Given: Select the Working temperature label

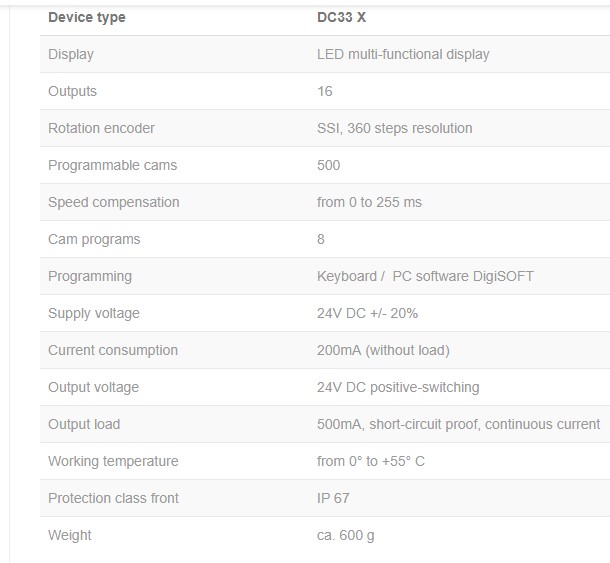Looking at the screenshot, I should click(113, 461).
